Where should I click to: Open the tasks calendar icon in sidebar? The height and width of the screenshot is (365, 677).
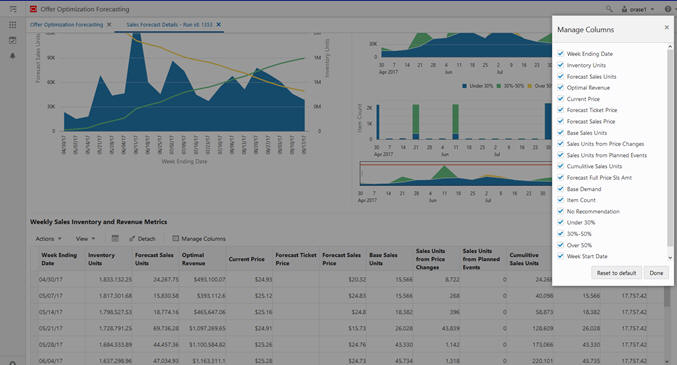coord(13,41)
